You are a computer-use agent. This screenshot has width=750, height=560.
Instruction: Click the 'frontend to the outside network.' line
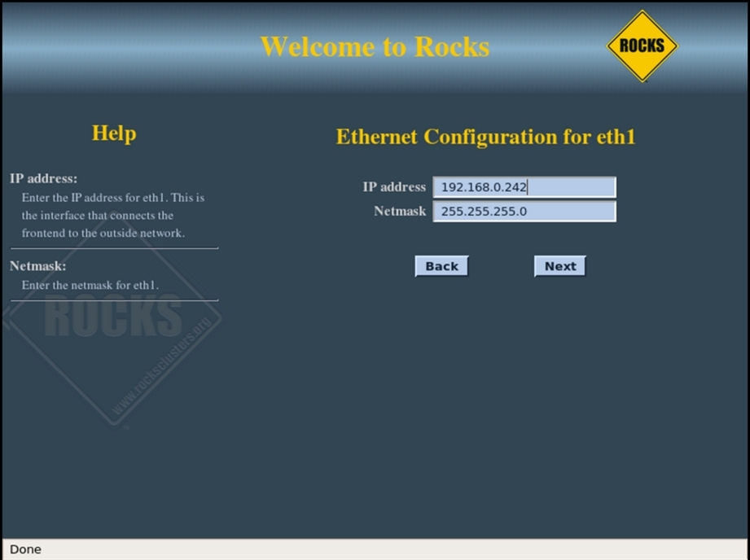(x=103, y=234)
